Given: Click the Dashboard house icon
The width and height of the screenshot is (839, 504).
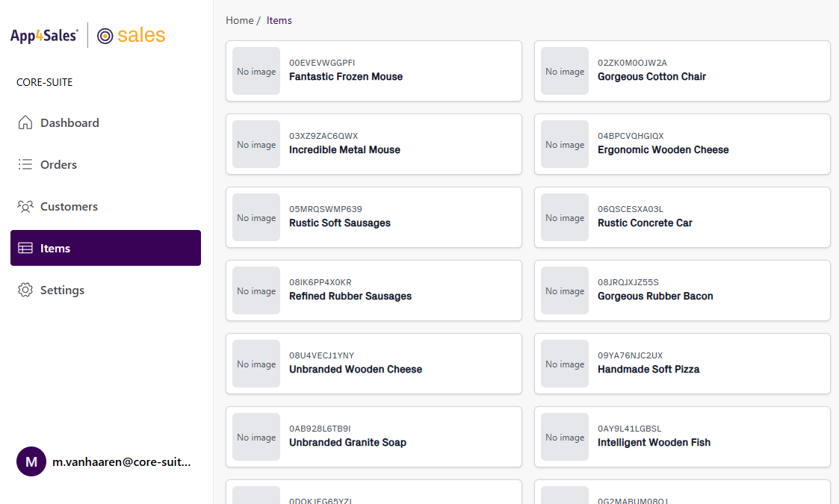Looking at the screenshot, I should tap(25, 122).
